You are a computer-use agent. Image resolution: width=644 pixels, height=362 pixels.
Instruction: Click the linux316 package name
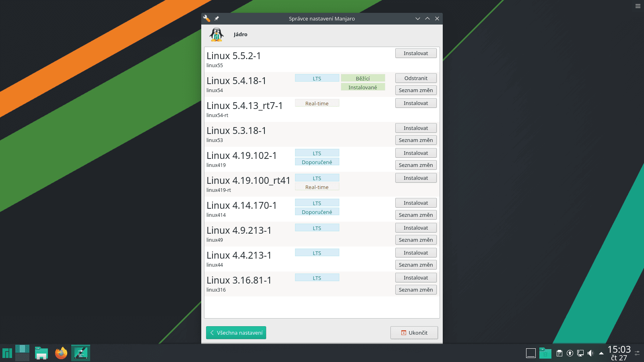216,290
